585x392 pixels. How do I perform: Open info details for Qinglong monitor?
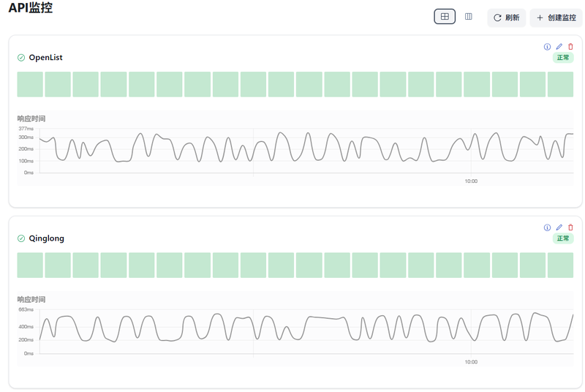pyautogui.click(x=547, y=227)
